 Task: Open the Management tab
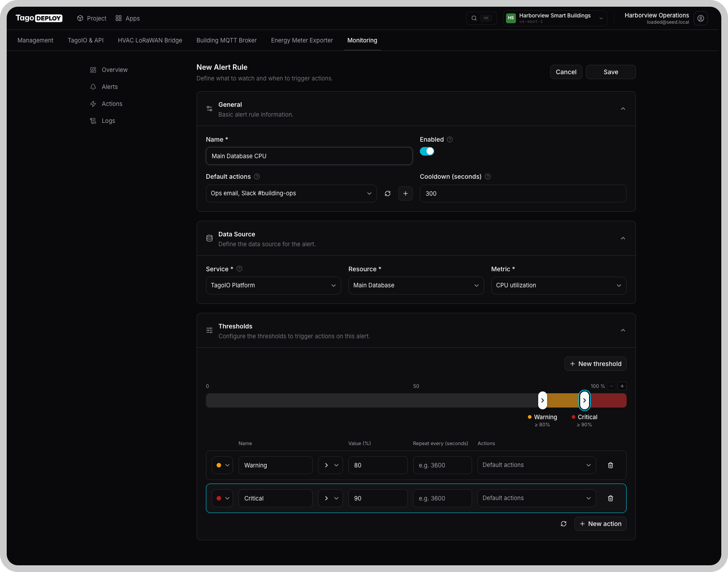tap(35, 40)
